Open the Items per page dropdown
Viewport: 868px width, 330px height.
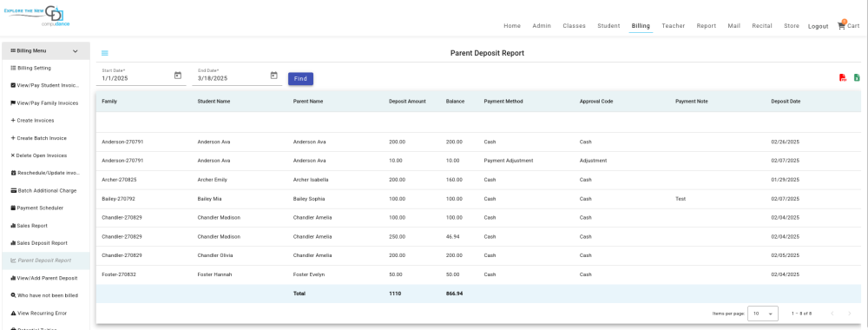[763, 313]
